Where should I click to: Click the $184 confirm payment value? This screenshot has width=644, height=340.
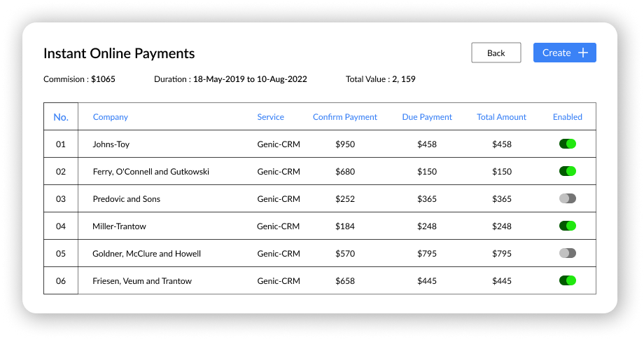[345, 226]
